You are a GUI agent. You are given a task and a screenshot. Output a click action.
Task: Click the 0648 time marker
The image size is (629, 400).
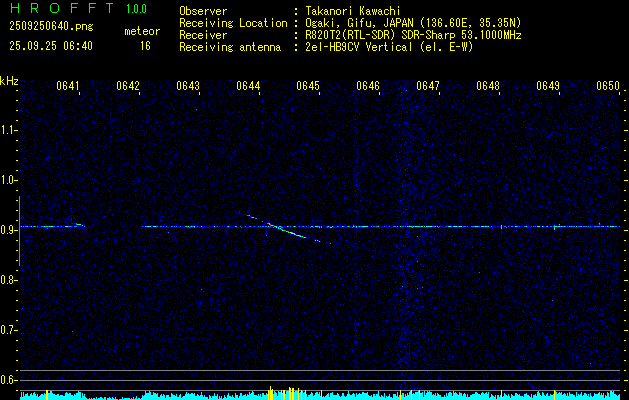point(488,86)
